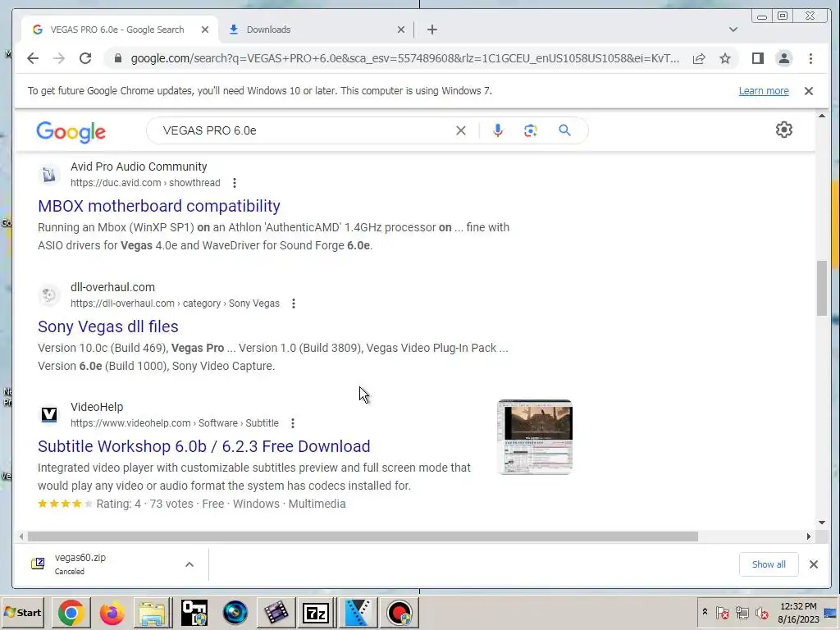Expand the tab search dropdown arrow
The height and width of the screenshot is (630, 840).
pyautogui.click(x=733, y=30)
